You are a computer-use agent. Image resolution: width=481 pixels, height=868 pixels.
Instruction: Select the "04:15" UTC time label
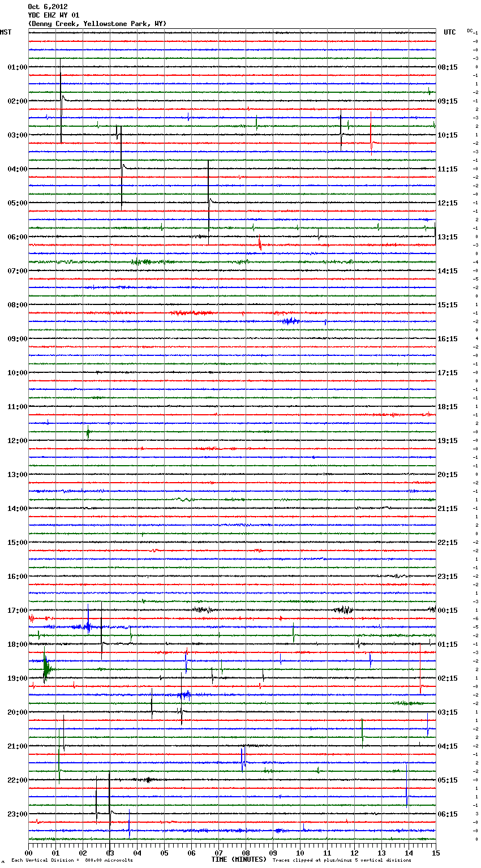(x=448, y=746)
